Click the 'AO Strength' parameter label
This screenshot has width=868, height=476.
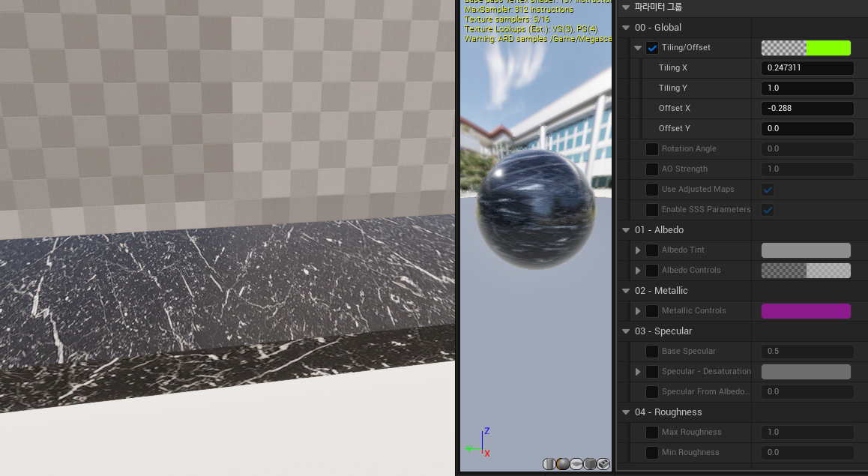684,169
